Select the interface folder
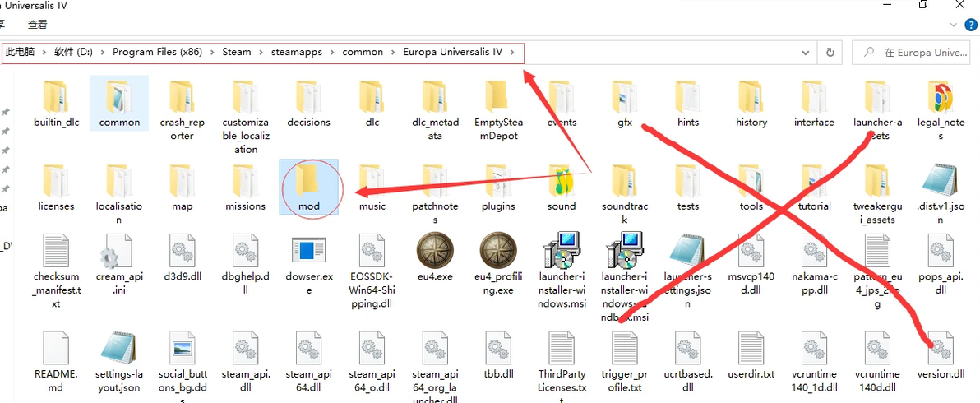The image size is (980, 403). 815,104
